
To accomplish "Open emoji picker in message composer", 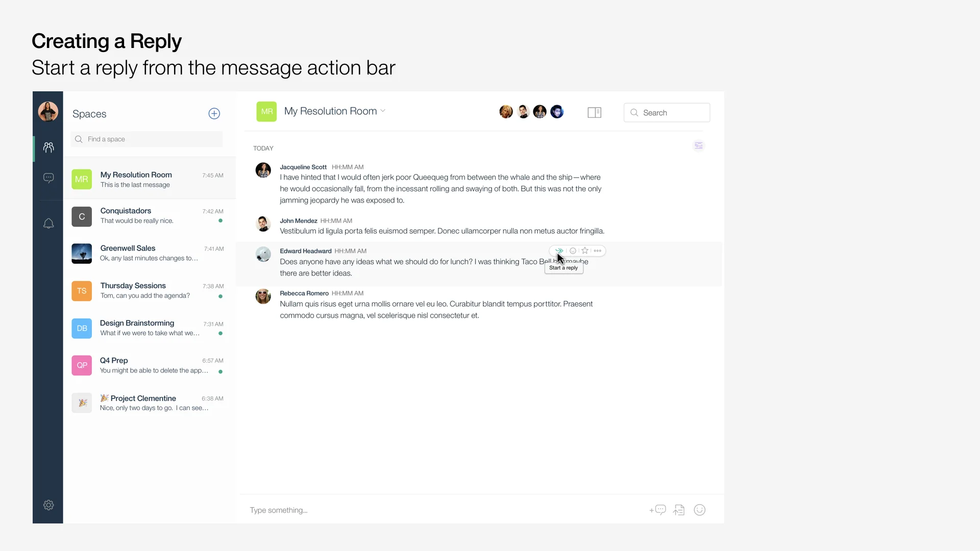I will click(699, 510).
